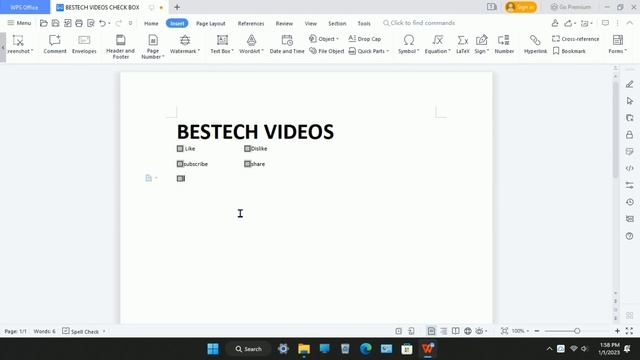Open the Tools tab
This screenshot has height=360, width=640.
pyautogui.click(x=364, y=23)
